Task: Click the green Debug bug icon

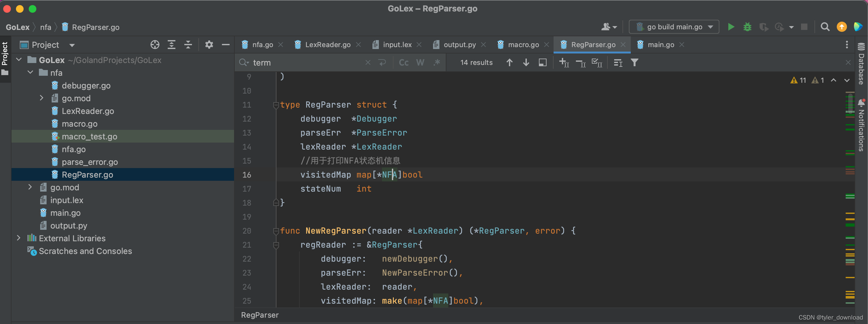Action: (x=747, y=27)
